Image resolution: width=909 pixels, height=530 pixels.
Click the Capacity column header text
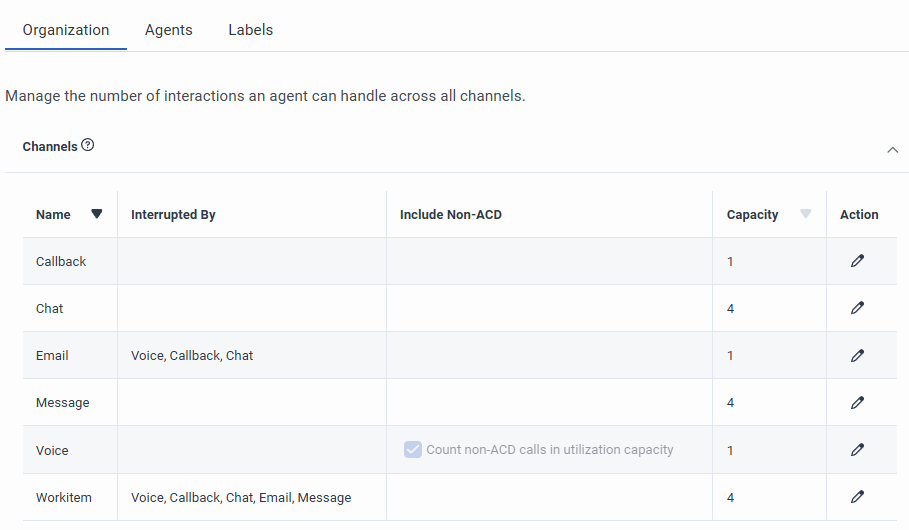752,214
